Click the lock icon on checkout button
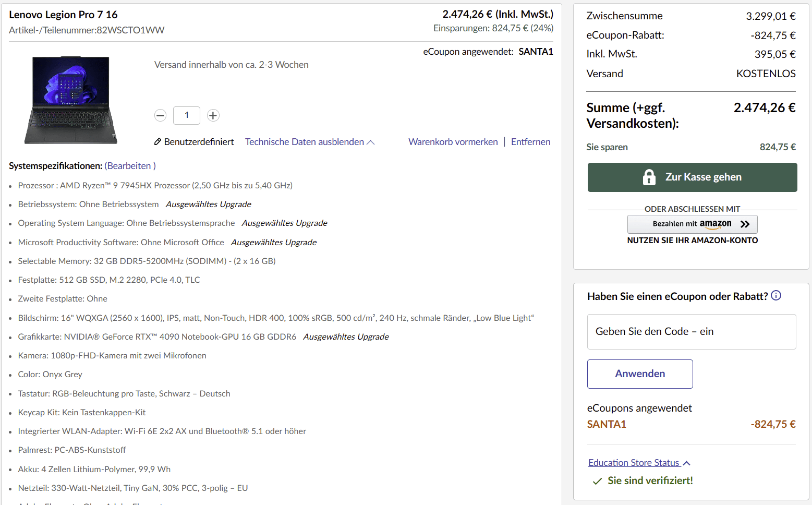 click(x=649, y=177)
